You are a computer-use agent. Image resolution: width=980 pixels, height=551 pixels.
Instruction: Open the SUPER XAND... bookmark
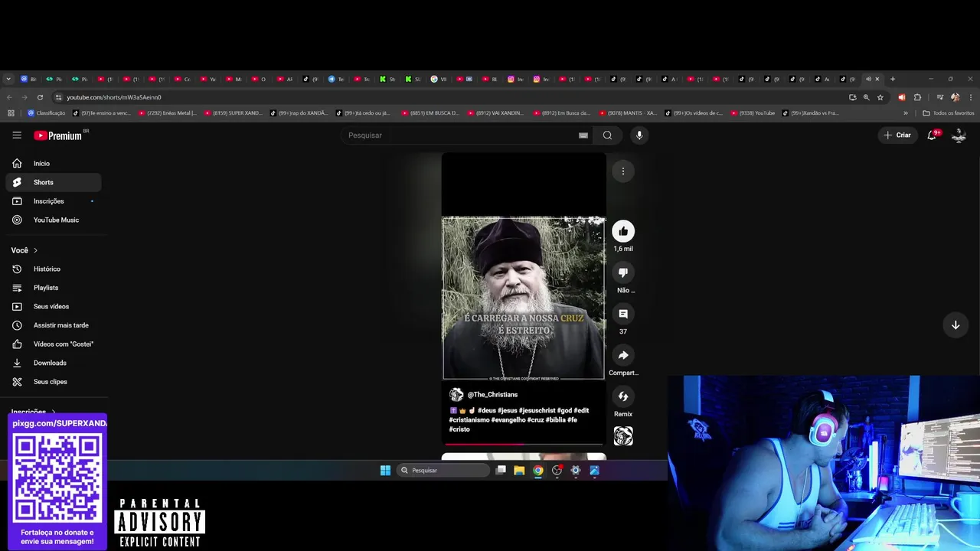click(x=233, y=113)
